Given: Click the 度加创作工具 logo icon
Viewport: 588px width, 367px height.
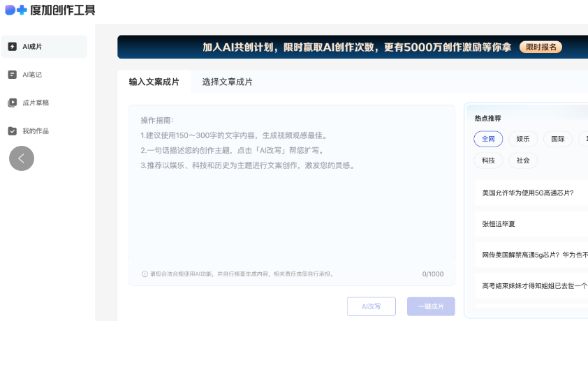Looking at the screenshot, I should point(16,10).
